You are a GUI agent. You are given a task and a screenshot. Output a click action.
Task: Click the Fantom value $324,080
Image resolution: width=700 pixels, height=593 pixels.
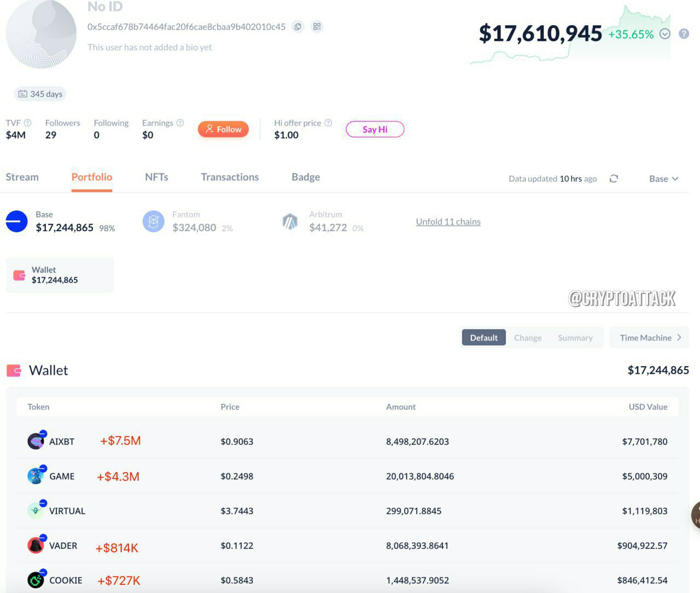pyautogui.click(x=194, y=227)
